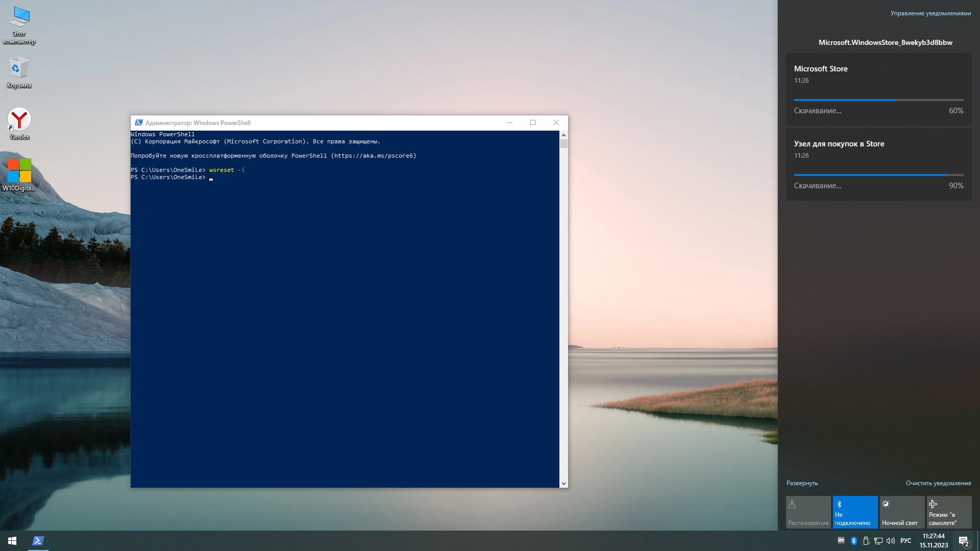
Task: Select the W10Digital activation desktop icon
Action: 19,171
